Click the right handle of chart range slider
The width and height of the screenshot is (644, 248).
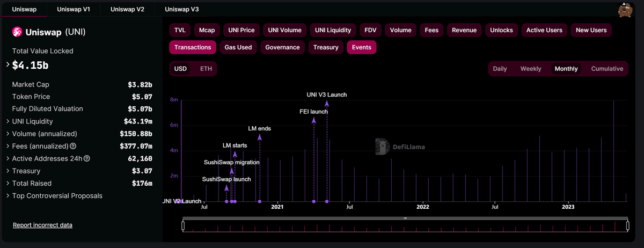627,225
